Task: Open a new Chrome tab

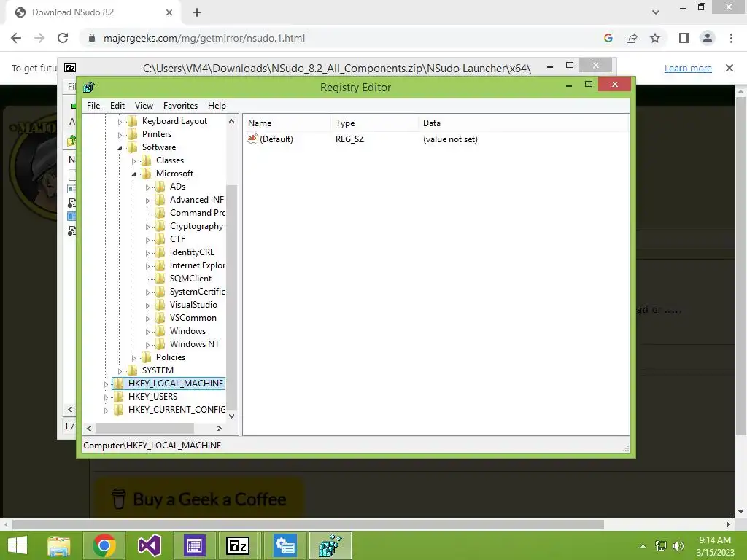Action: click(x=197, y=12)
